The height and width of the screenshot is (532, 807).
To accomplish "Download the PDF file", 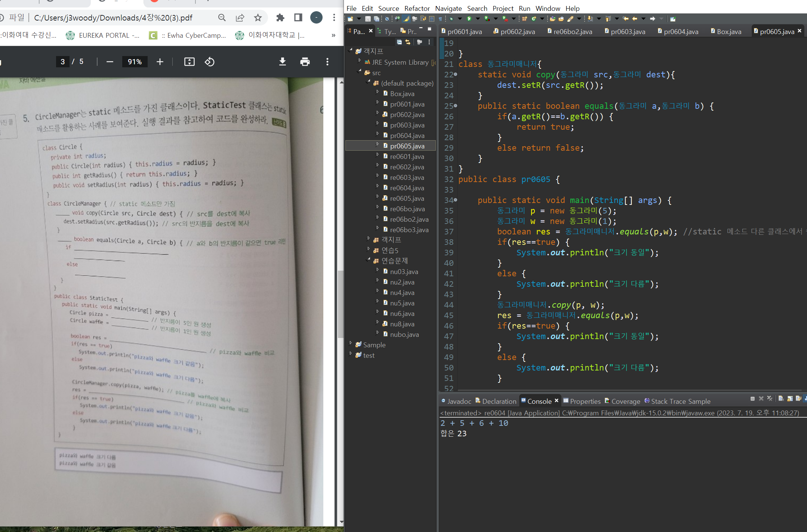I will [x=283, y=62].
